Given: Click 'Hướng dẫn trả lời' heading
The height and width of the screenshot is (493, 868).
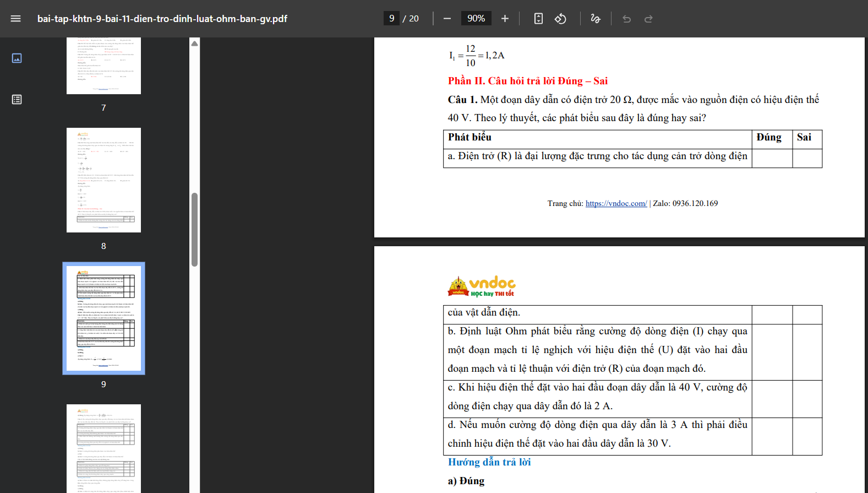Looking at the screenshot, I should pyautogui.click(x=489, y=462).
